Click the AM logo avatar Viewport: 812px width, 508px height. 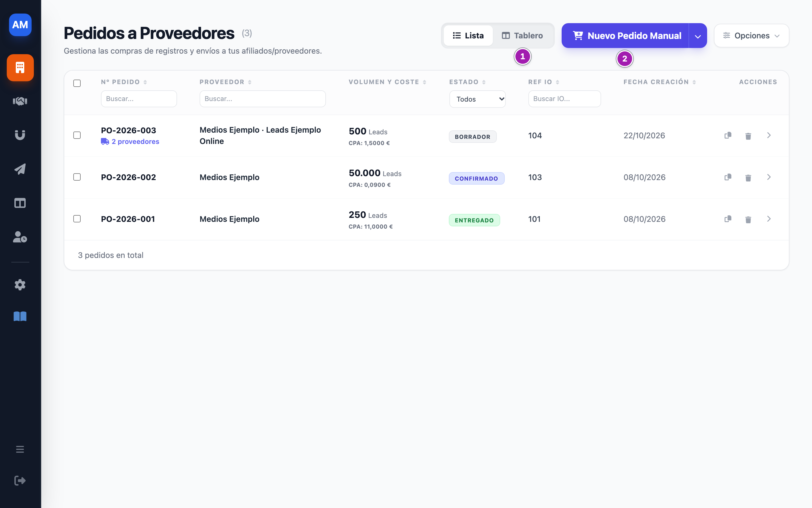coord(20,25)
